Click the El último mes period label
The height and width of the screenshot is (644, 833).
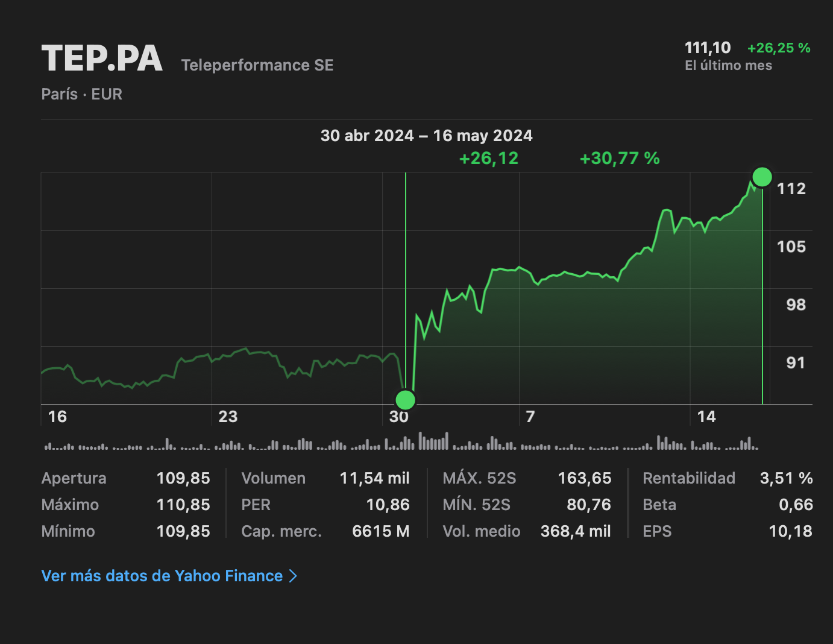tap(728, 66)
